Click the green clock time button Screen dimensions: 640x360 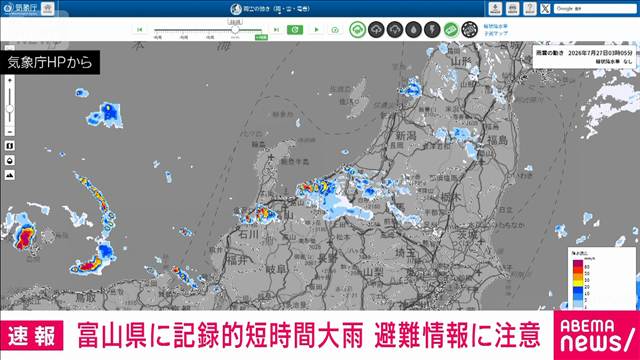point(295,29)
